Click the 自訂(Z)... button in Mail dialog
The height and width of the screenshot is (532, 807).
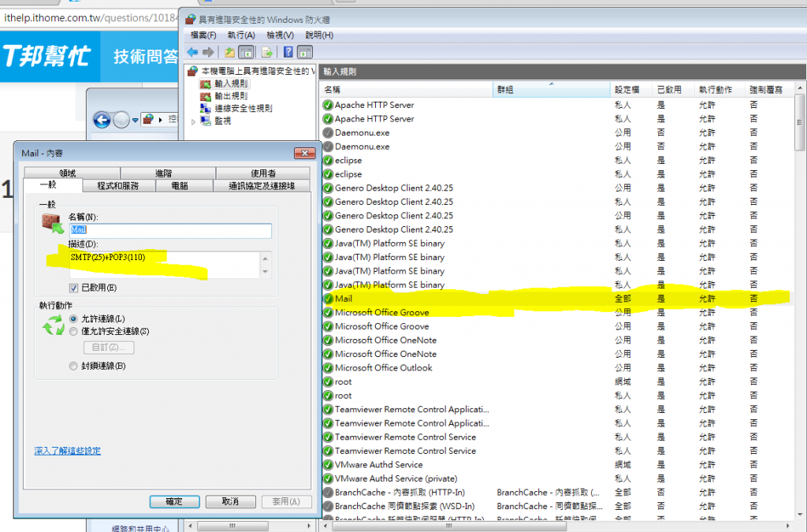click(109, 348)
